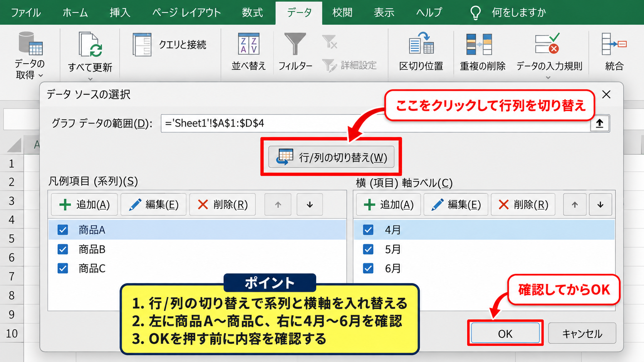Image resolution: width=644 pixels, height=362 pixels.
Task: Click 削除 under 凡例項目 (系列)
Action: tap(222, 205)
